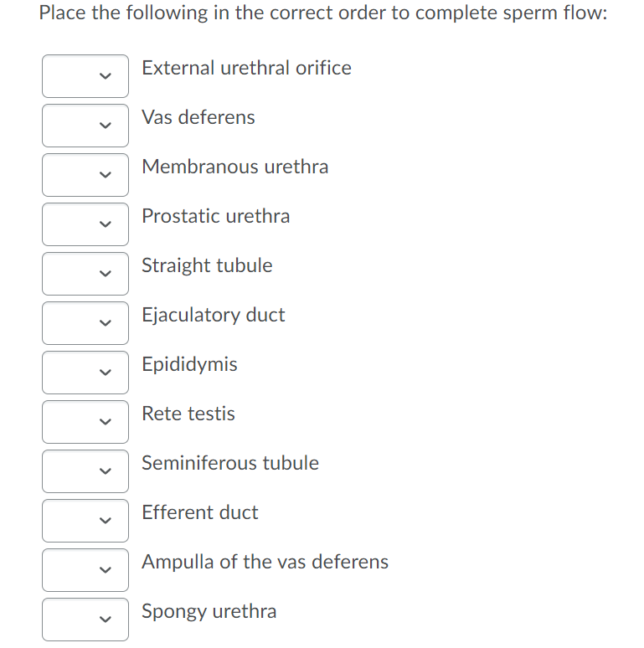The width and height of the screenshot is (644, 648).
Task: Open the dropdown next to Rete testis
Action: pos(85,422)
